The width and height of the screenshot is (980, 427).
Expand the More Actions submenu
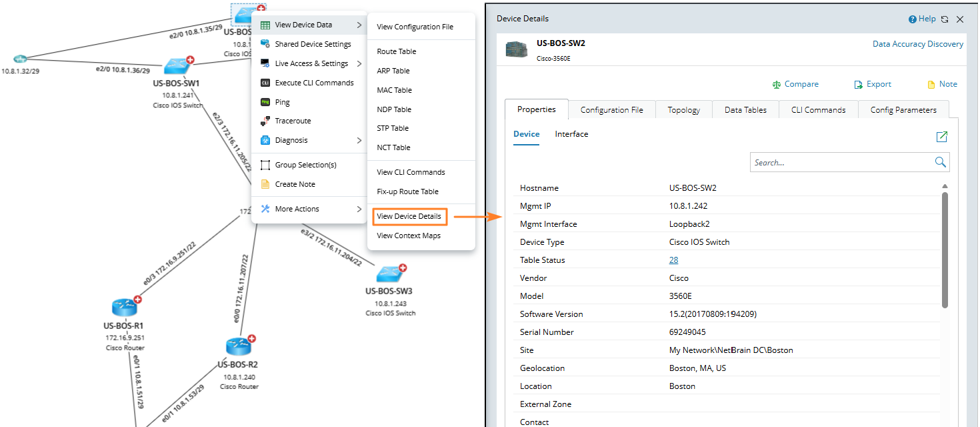pos(359,209)
